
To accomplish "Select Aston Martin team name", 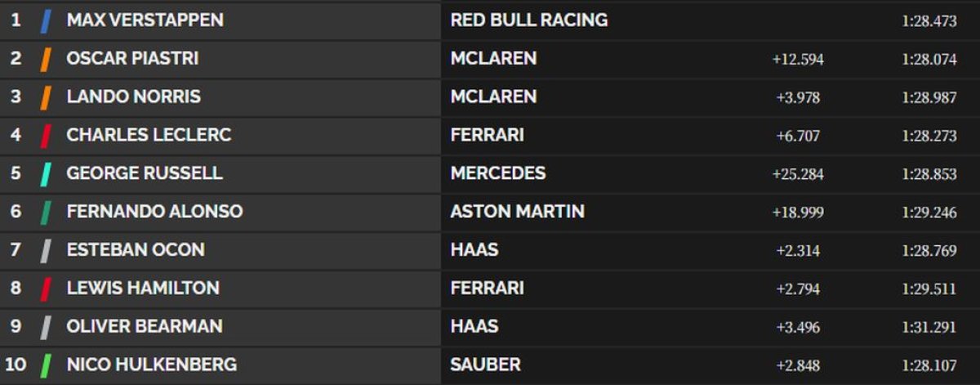I will (517, 212).
